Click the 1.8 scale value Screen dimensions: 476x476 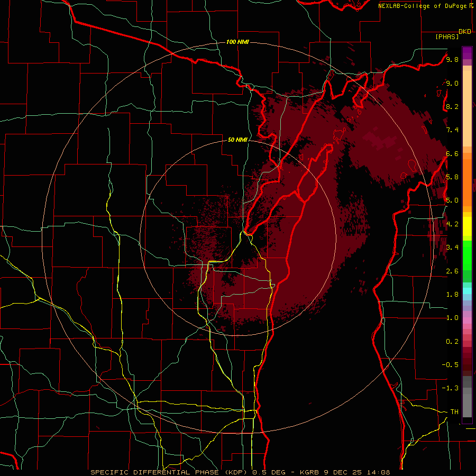(x=452, y=295)
